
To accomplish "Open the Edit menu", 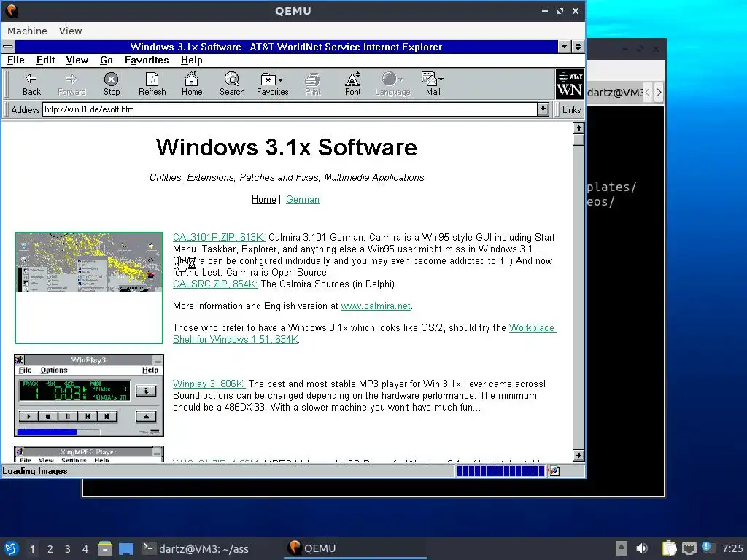I will [45, 61].
